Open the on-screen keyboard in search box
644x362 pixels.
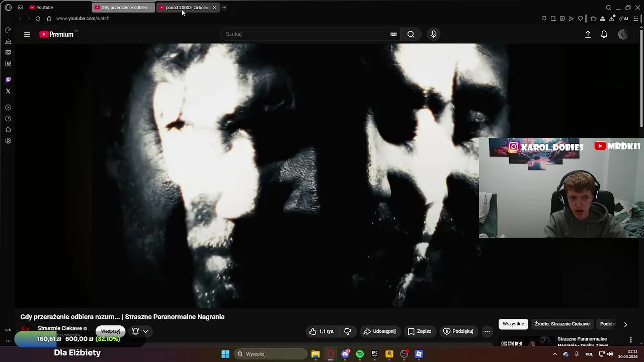click(393, 34)
